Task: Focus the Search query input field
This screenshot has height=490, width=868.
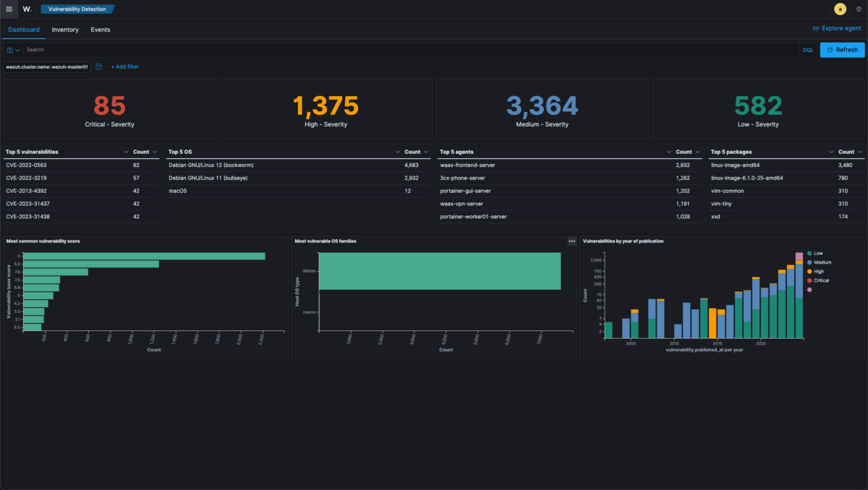Action: tap(405, 50)
